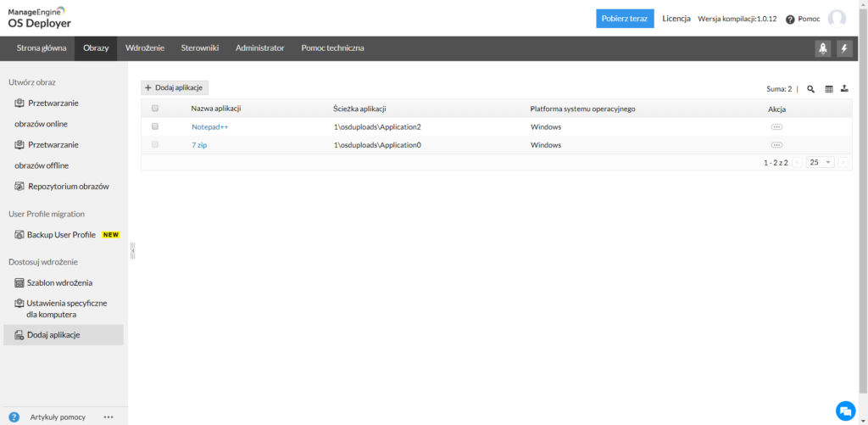This screenshot has height=425, width=868.
Task: Check the box for the 7 zip row
Action: click(154, 145)
